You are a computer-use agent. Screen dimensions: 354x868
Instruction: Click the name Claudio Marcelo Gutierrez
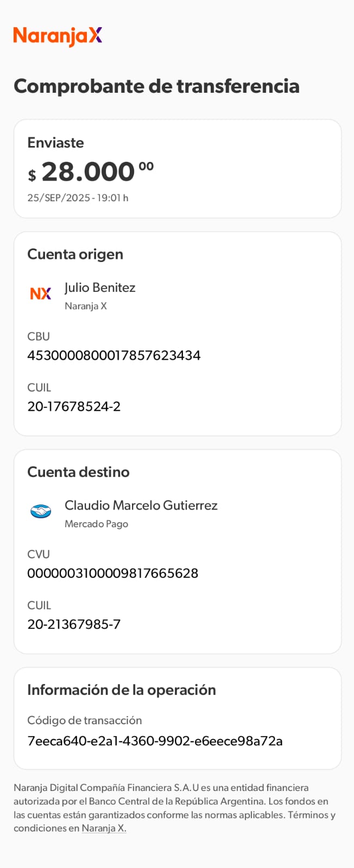(x=141, y=505)
